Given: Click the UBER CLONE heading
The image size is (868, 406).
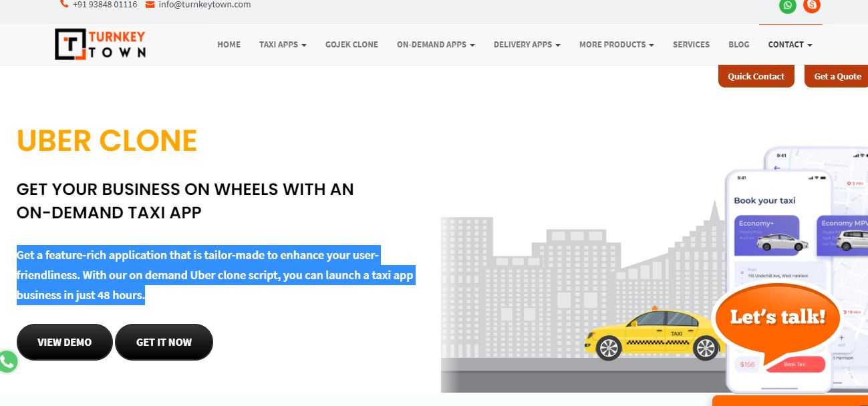Looking at the screenshot, I should coord(107,141).
